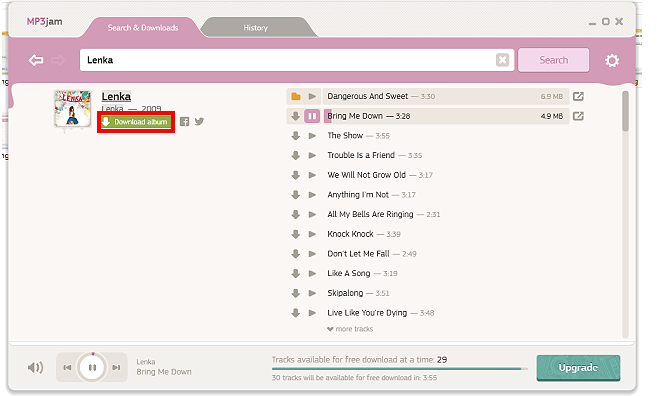The height and width of the screenshot is (396, 657).
Task: Share album on Facebook
Action: tap(184, 122)
